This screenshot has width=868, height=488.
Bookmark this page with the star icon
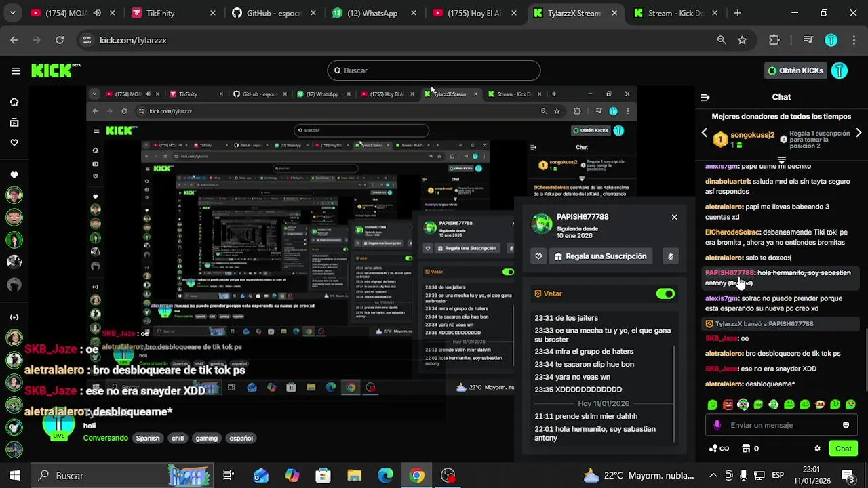click(743, 40)
